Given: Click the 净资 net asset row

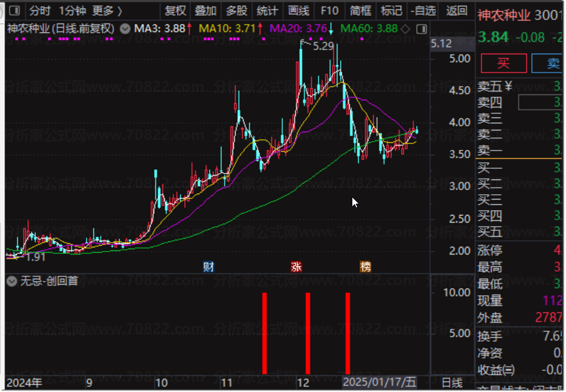Looking at the screenshot, I should tap(520, 353).
